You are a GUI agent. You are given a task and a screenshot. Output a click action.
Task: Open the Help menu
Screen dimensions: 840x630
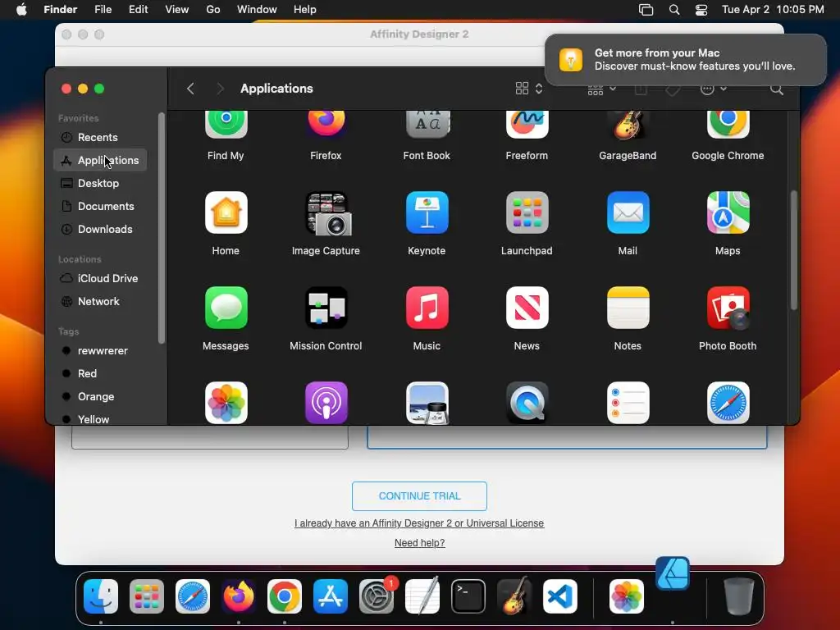coord(305,10)
